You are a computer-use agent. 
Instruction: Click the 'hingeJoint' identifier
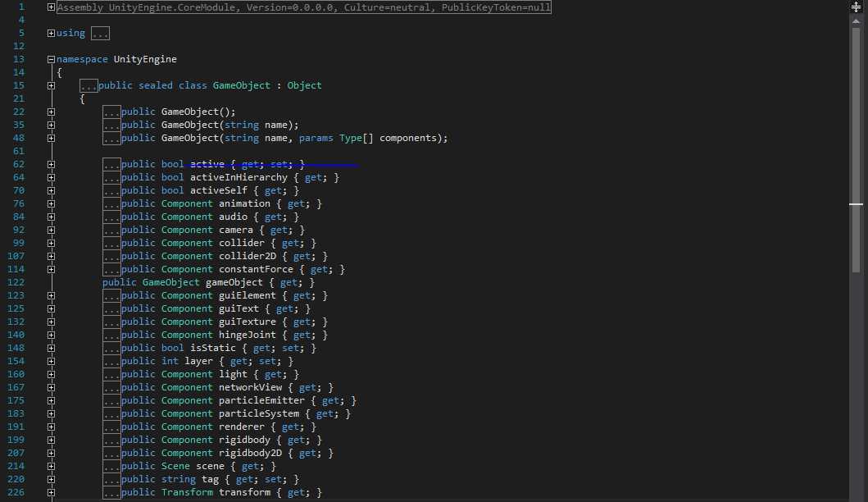click(x=247, y=335)
